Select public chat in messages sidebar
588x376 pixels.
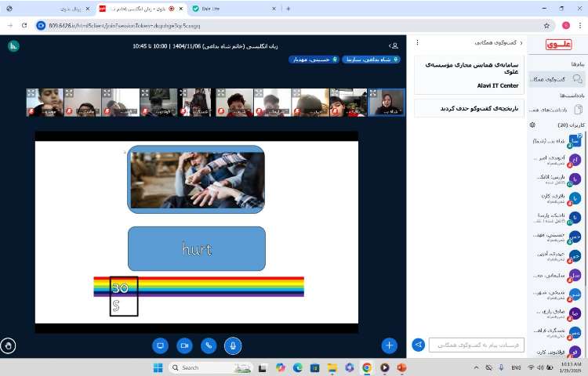coord(556,78)
